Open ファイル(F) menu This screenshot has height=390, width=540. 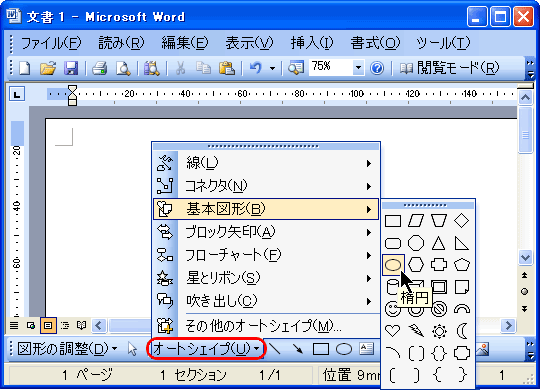(x=51, y=43)
